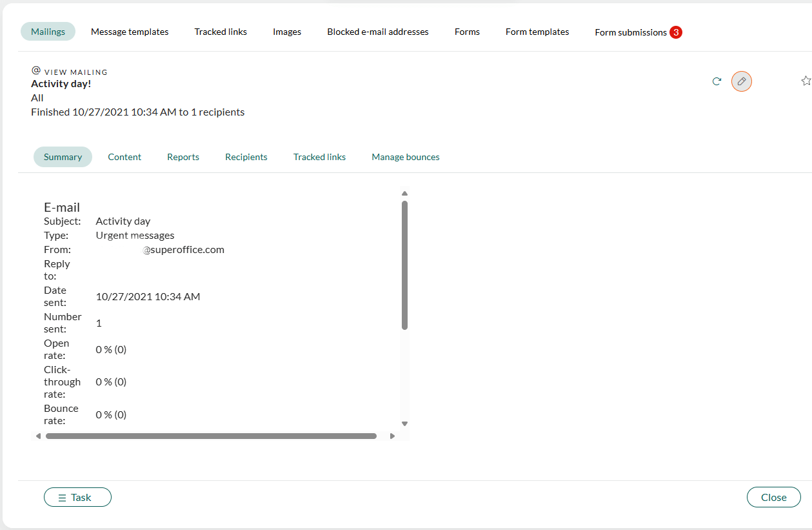Screen dimensions: 812x530
Task: Click the scroll left arrow under summary
Action: (38, 436)
